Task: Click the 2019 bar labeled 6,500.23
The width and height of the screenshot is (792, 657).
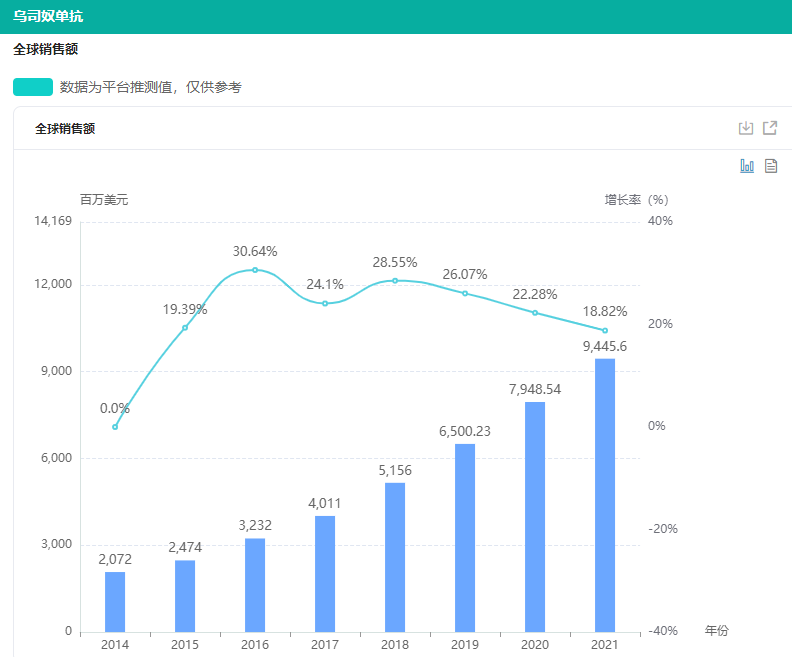Action: (x=465, y=537)
